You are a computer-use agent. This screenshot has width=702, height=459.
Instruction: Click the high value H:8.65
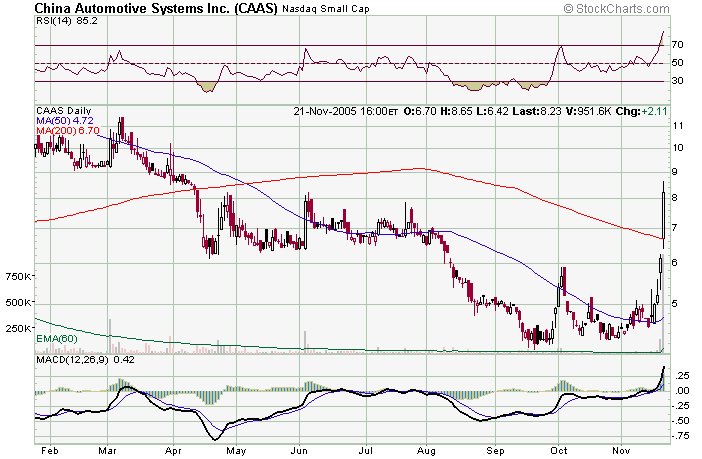pyautogui.click(x=456, y=111)
